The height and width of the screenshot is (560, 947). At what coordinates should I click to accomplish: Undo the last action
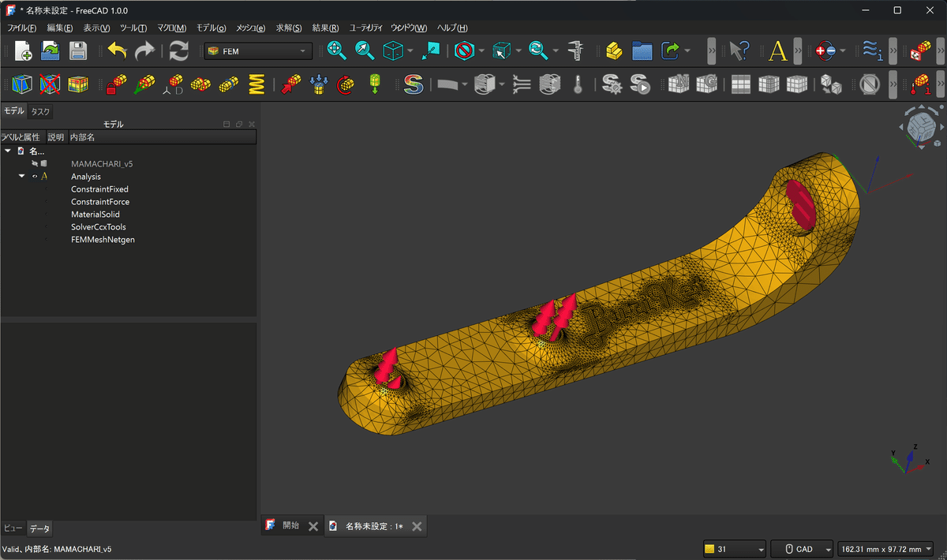click(117, 51)
